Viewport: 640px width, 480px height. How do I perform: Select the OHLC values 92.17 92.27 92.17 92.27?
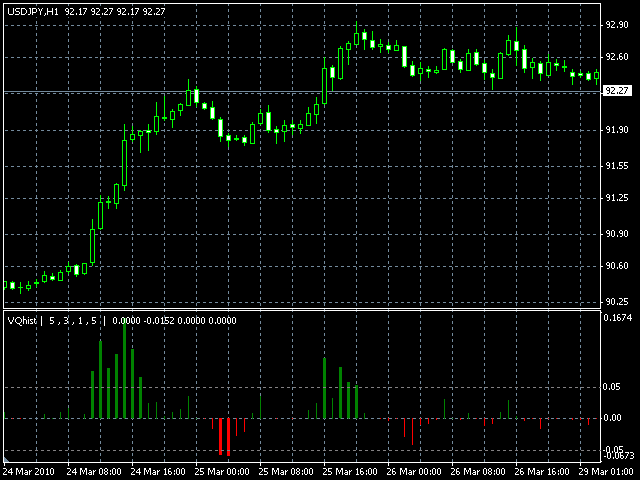tap(115, 12)
